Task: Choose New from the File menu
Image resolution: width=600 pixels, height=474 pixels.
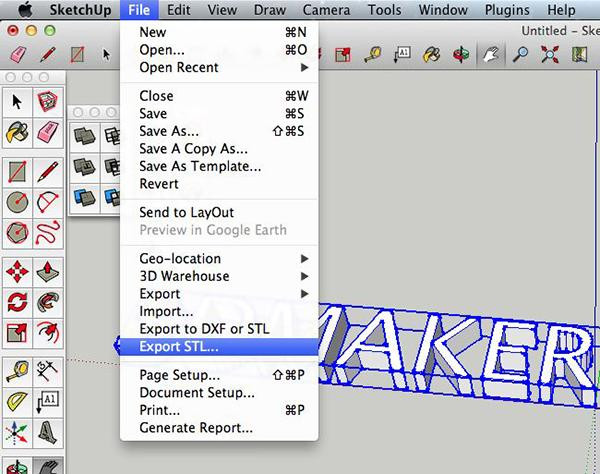Action: point(219,32)
